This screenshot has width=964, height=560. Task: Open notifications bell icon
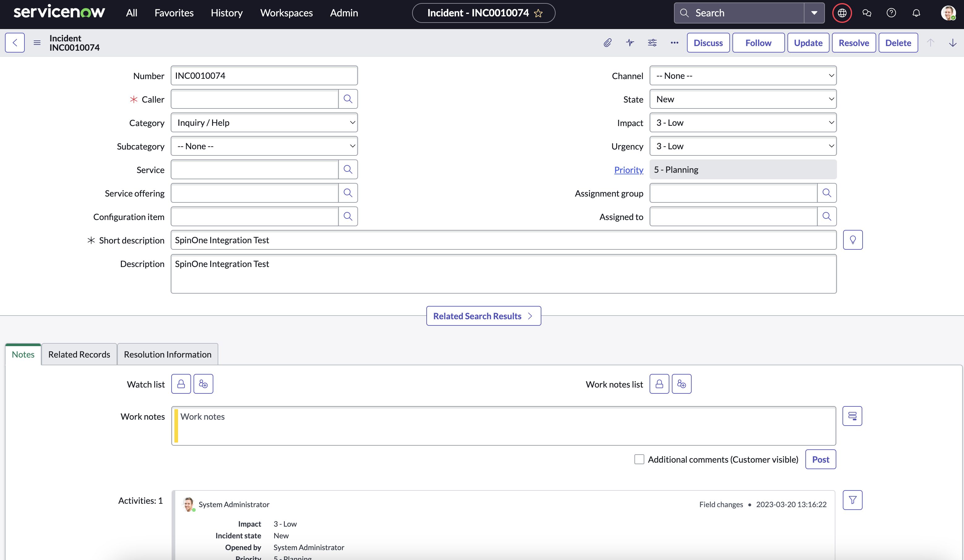(x=916, y=13)
